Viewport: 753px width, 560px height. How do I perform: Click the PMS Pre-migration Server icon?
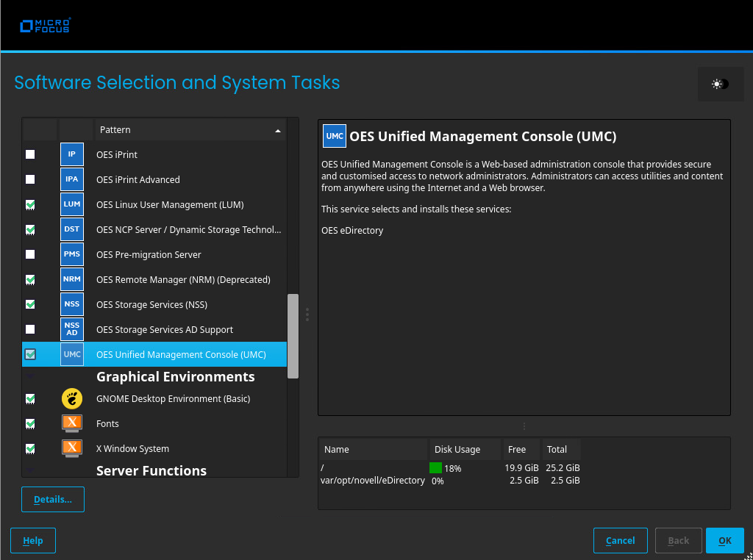(72, 254)
